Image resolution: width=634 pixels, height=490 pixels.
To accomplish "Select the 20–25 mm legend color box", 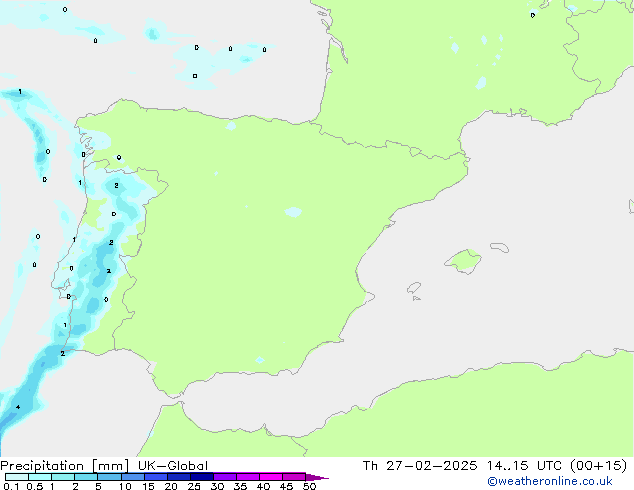I will click(x=178, y=477).
